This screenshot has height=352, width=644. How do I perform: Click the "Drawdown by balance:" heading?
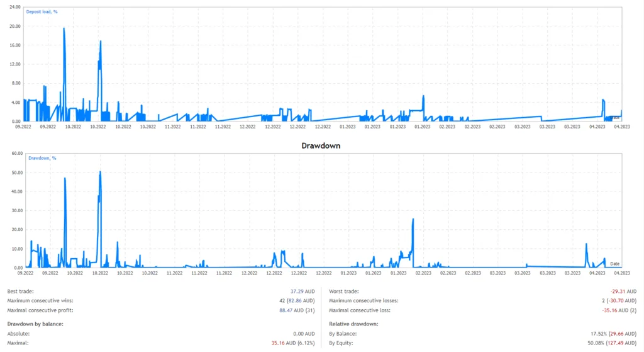coord(35,324)
